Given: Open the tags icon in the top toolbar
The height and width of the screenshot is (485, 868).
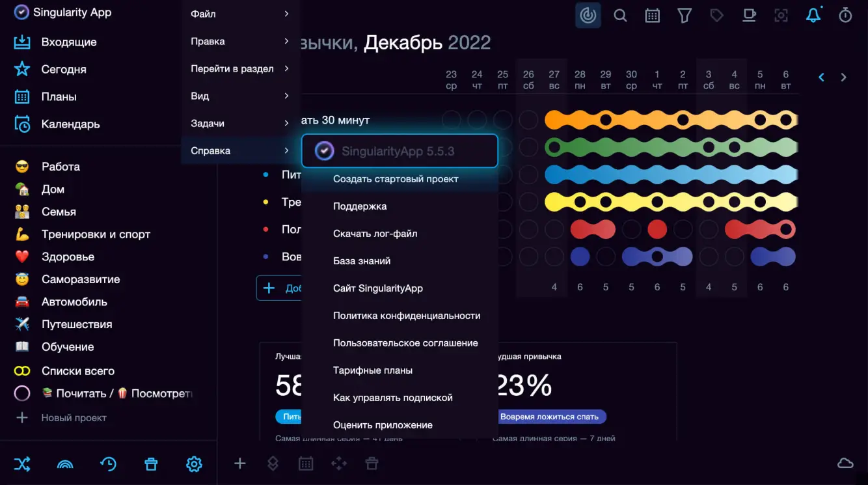Looking at the screenshot, I should coord(716,16).
